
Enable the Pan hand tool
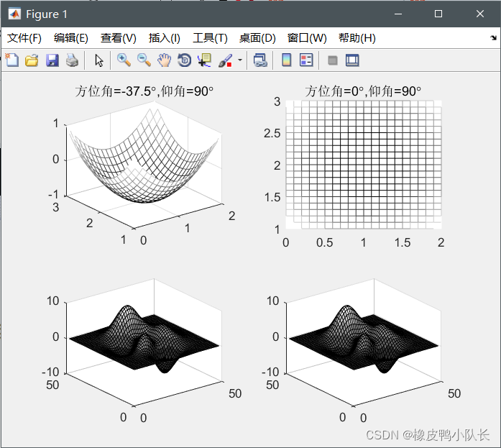pyautogui.click(x=164, y=60)
